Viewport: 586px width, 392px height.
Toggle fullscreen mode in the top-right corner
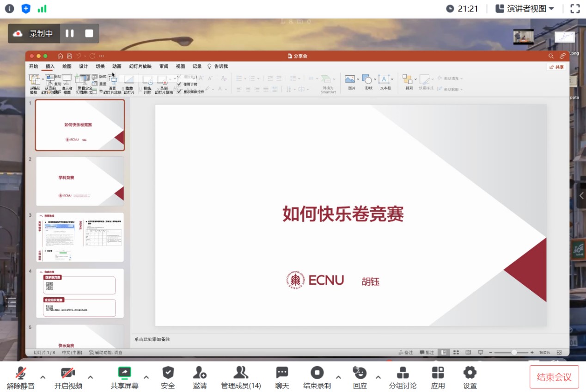tap(575, 8)
